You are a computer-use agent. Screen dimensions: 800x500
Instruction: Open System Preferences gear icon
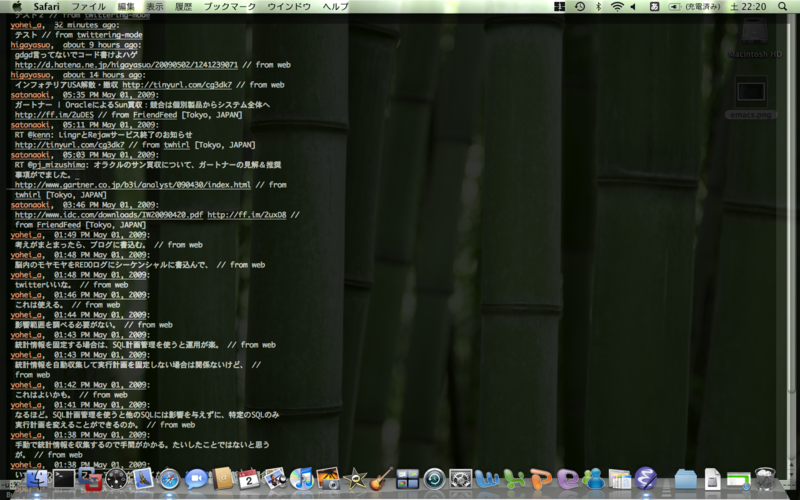pos(460,480)
